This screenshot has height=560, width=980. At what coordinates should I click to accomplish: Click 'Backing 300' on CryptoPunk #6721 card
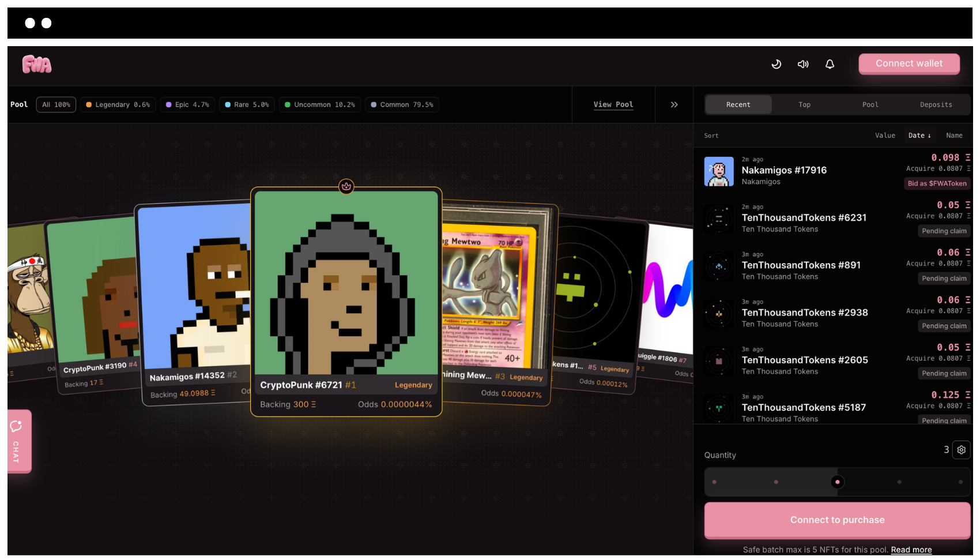(288, 404)
